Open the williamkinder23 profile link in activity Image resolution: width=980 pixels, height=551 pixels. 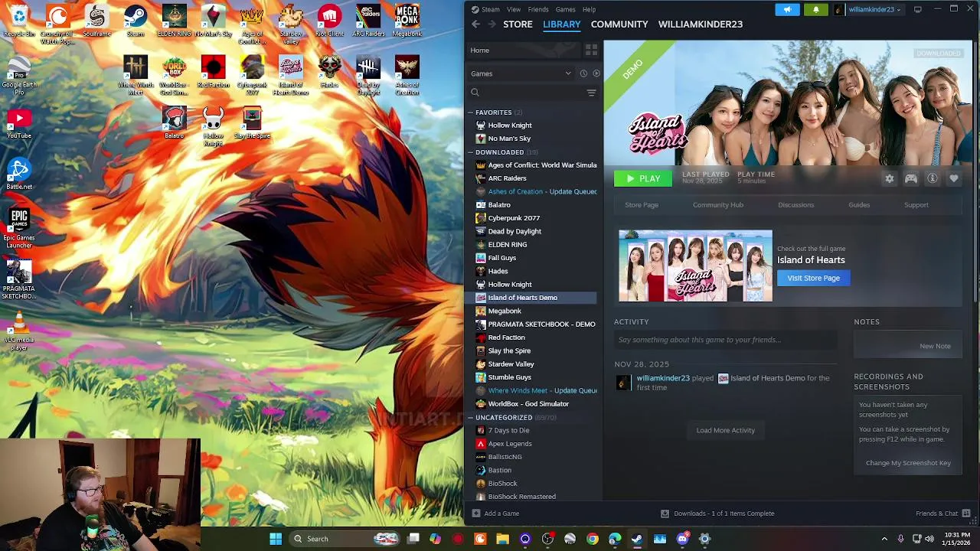point(663,378)
